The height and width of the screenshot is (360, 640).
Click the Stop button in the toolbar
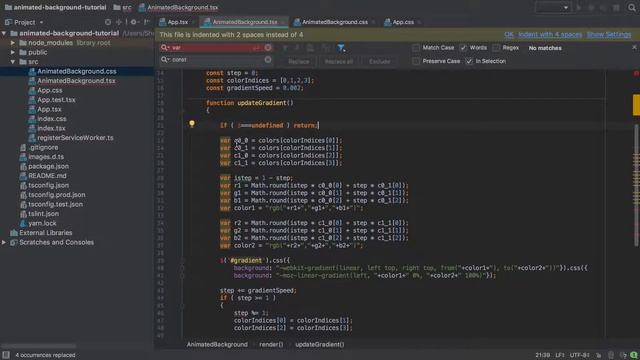616,8
